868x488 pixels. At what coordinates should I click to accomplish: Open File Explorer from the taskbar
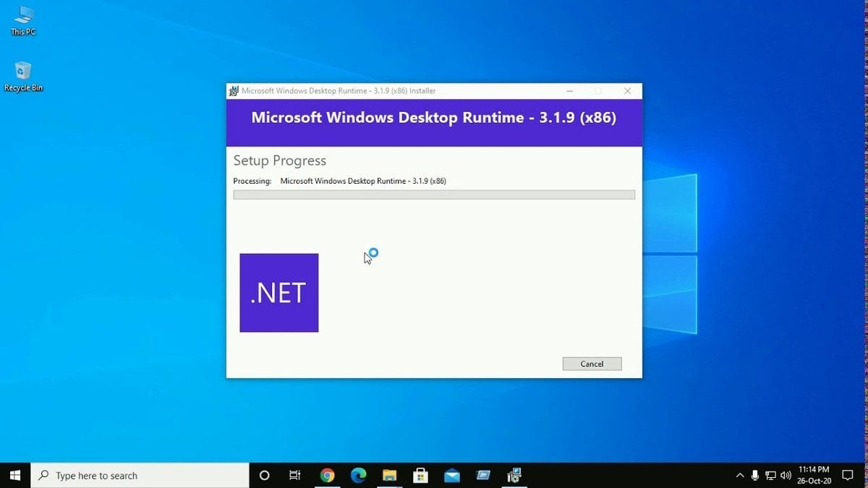tap(389, 475)
